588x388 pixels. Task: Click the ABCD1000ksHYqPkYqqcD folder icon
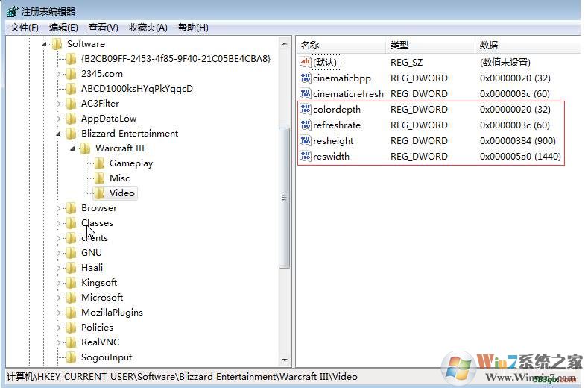pyautogui.click(x=71, y=89)
